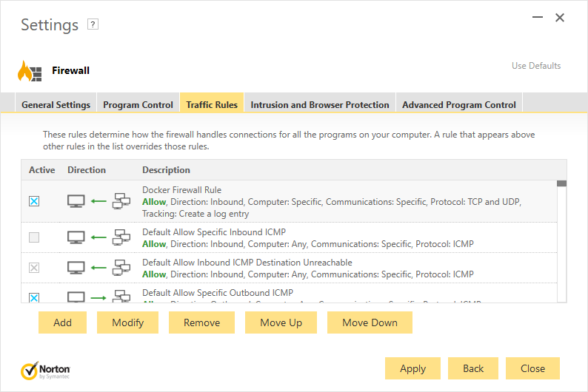Toggle the Specific Outbound ICMP Active checkbox
This screenshot has height=392, width=588.
[x=34, y=297]
